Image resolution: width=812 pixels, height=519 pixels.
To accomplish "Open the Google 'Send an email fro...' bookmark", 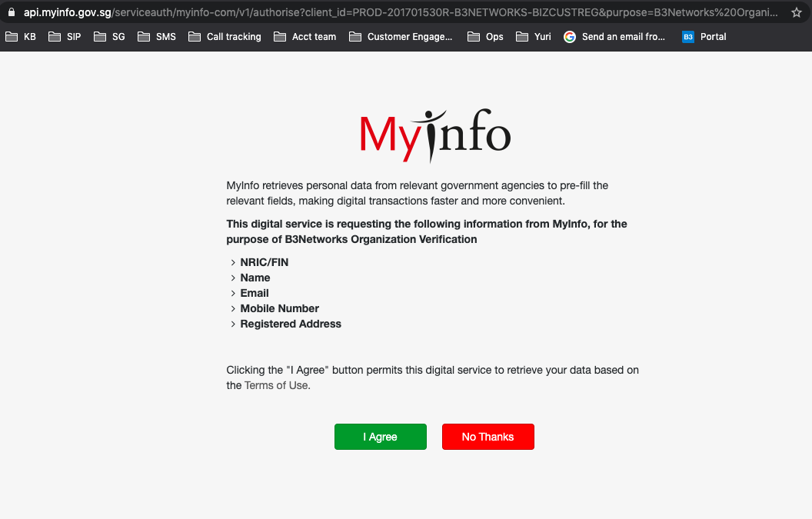I will click(614, 37).
